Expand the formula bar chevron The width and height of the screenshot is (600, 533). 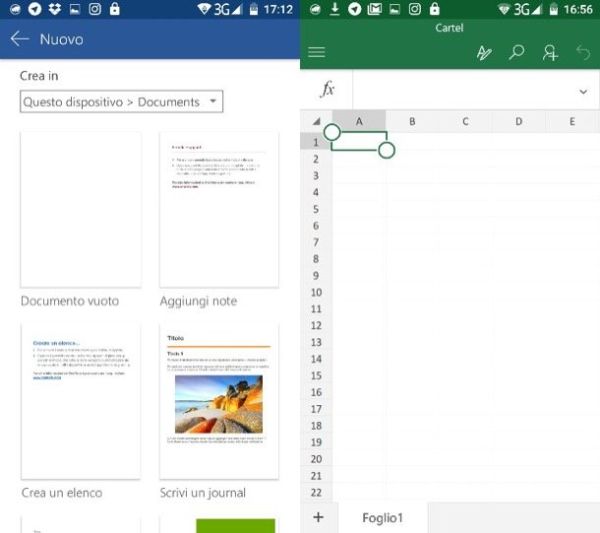click(583, 91)
